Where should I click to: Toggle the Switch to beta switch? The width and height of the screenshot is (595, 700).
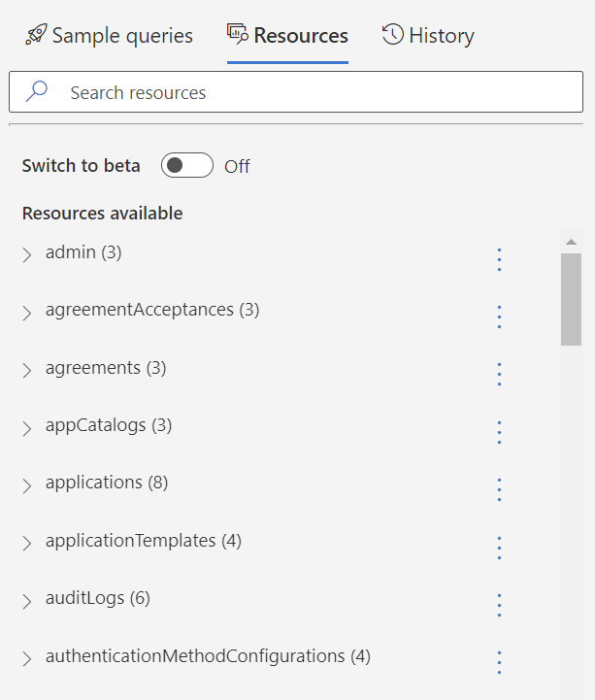coord(187,166)
